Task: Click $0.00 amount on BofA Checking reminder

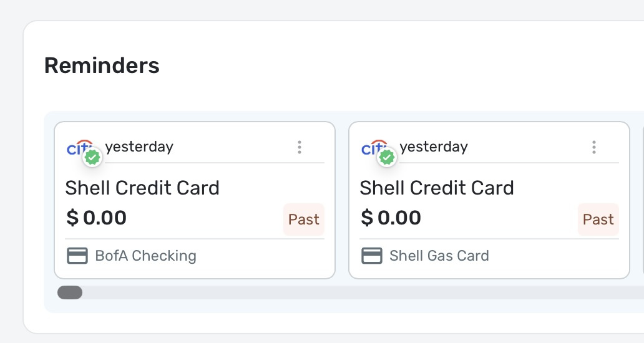Action: point(96,218)
